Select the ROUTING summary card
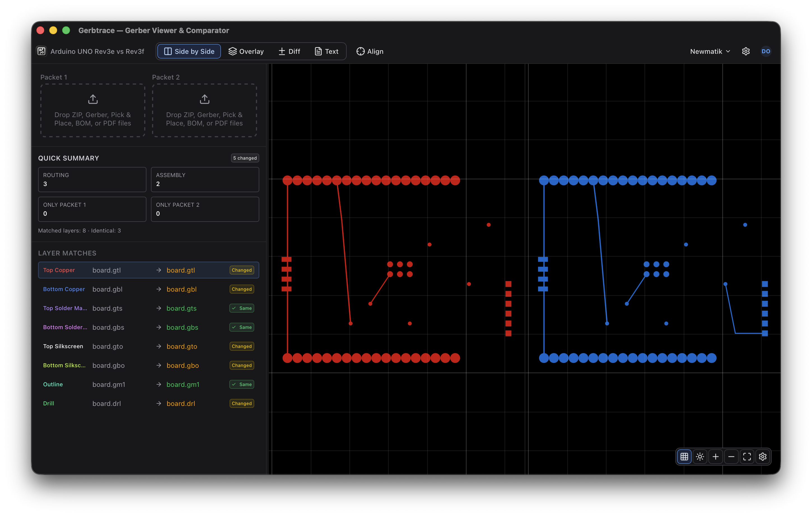 [92, 180]
